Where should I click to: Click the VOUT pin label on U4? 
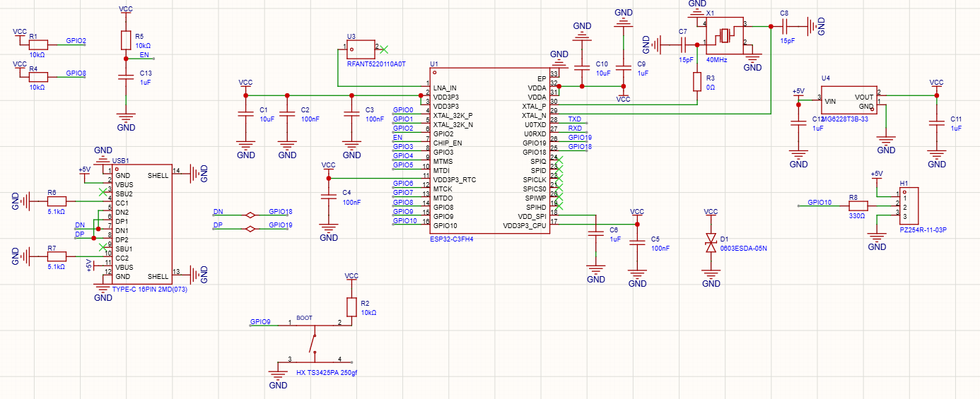click(864, 97)
